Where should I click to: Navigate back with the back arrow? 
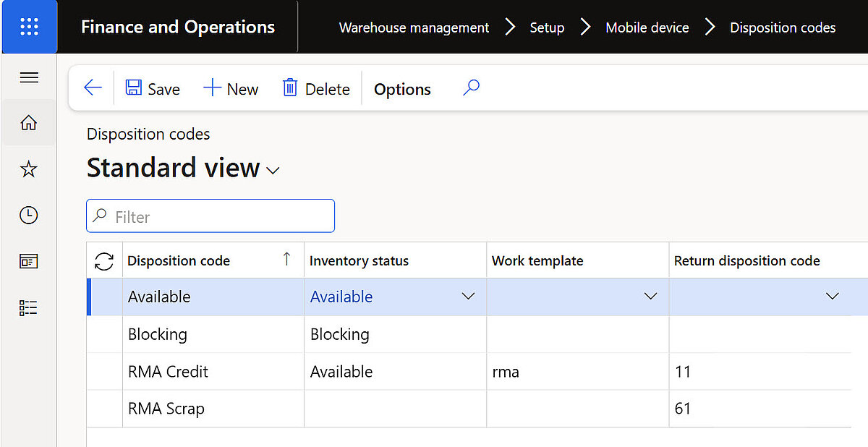[x=92, y=88]
